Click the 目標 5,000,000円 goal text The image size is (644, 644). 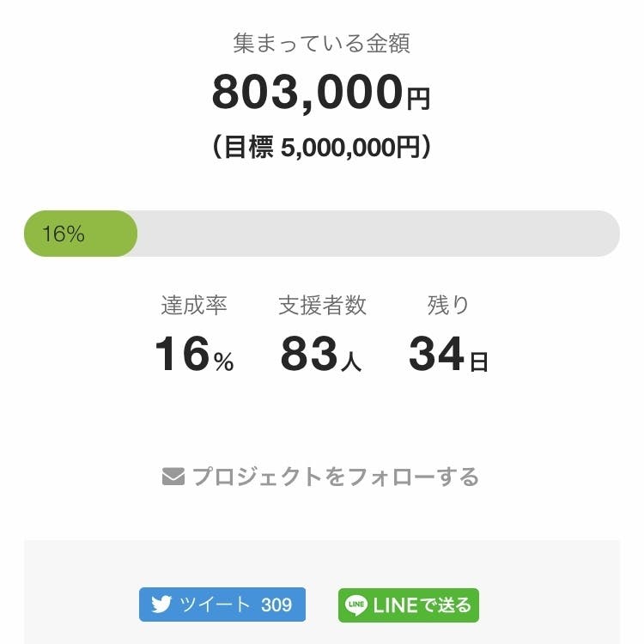point(321,148)
